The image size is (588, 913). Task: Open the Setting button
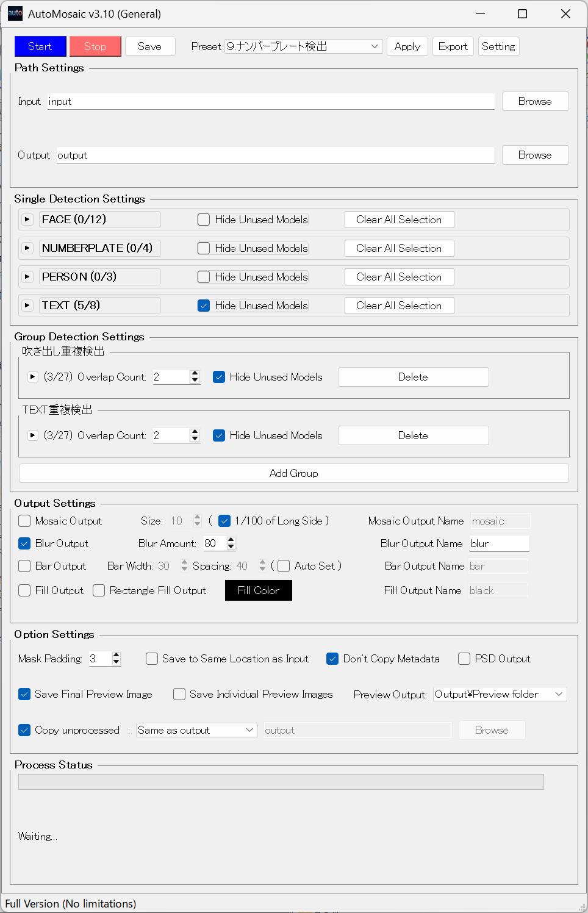(x=498, y=46)
